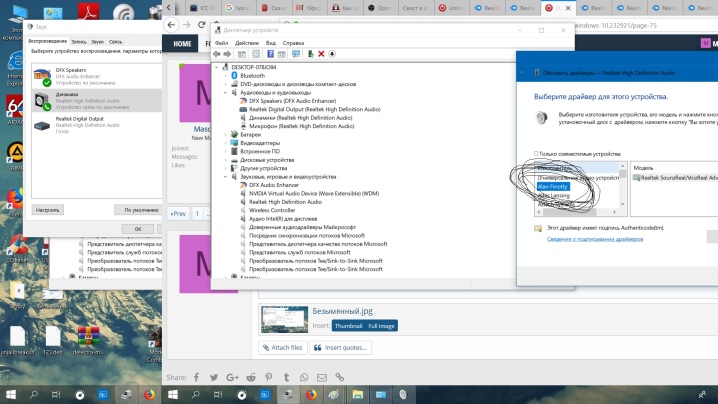Open the Вид menu
The image size is (718, 404).
(271, 43)
